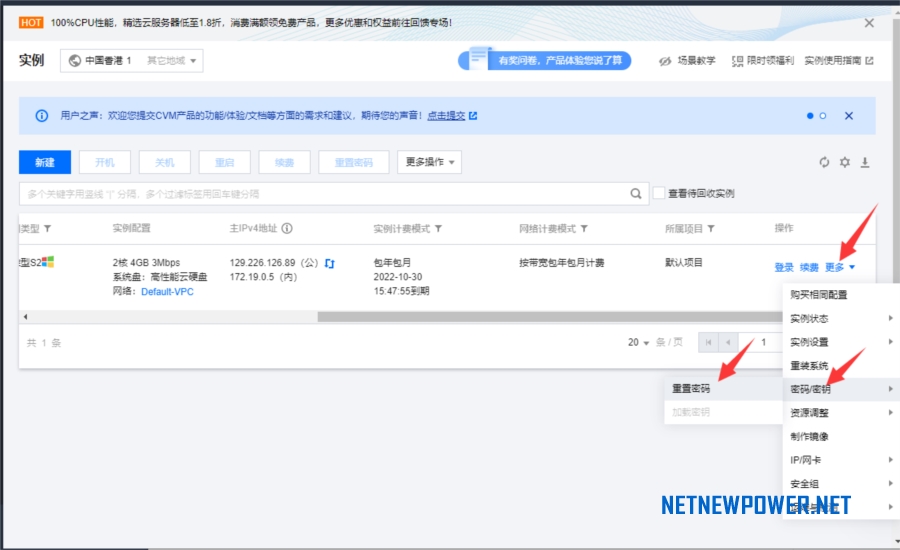Click the 129.226.126.89 public IP text
This screenshot has width=900, height=550.
click(x=262, y=263)
